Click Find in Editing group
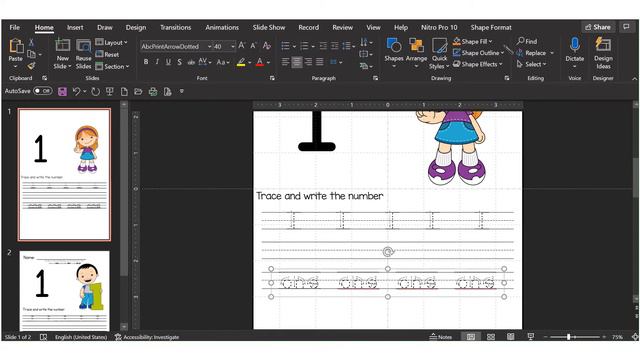This screenshot has height=360, width=640. (527, 41)
